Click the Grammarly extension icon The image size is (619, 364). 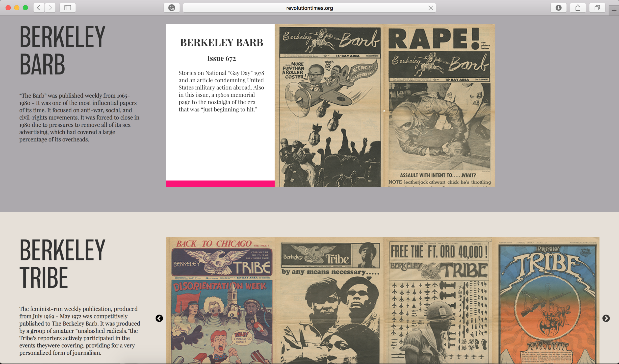(172, 8)
